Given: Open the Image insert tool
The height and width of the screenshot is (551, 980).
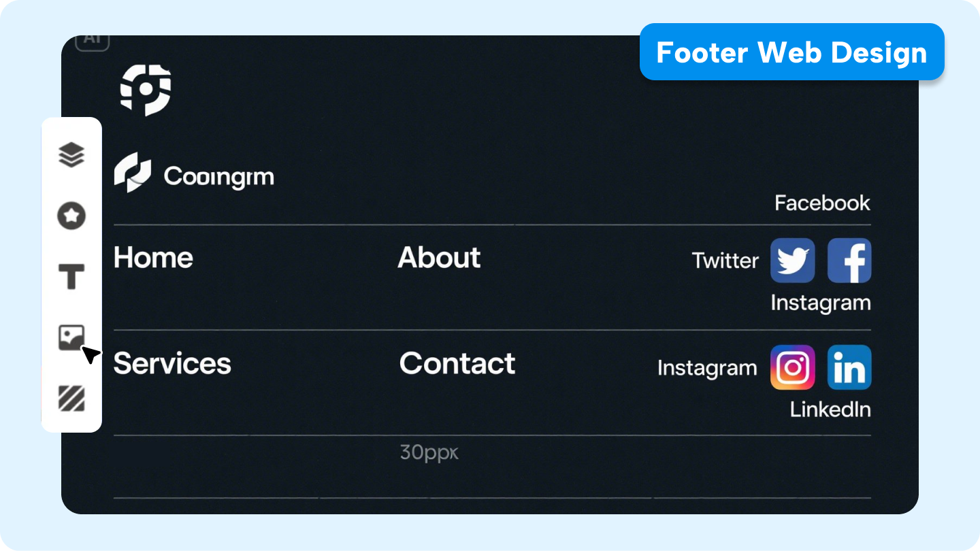Looking at the screenshot, I should tap(71, 337).
